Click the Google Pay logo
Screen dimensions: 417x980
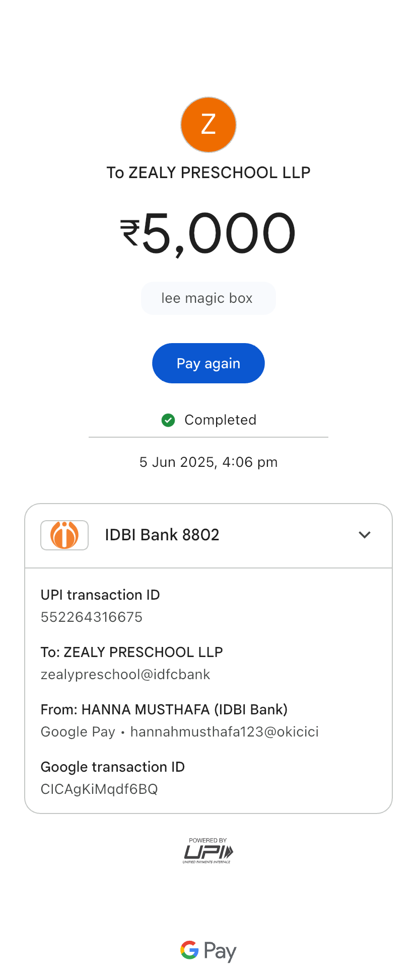(208, 950)
